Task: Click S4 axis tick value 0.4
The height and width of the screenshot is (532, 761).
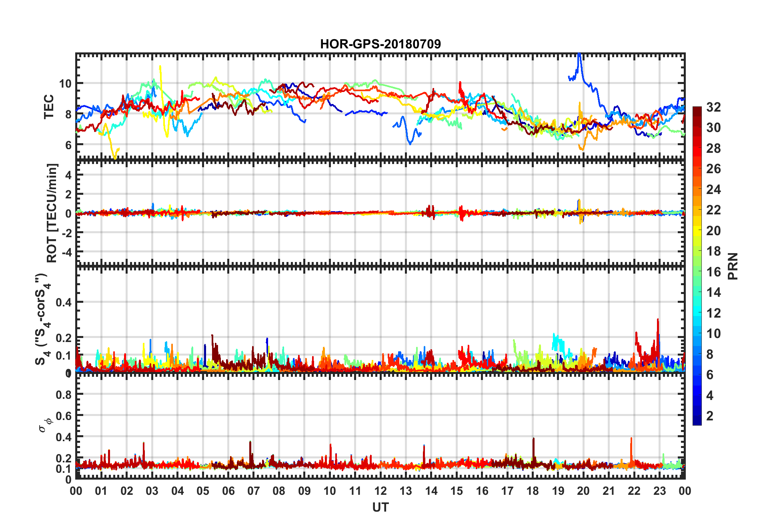Action: pyautogui.click(x=64, y=302)
